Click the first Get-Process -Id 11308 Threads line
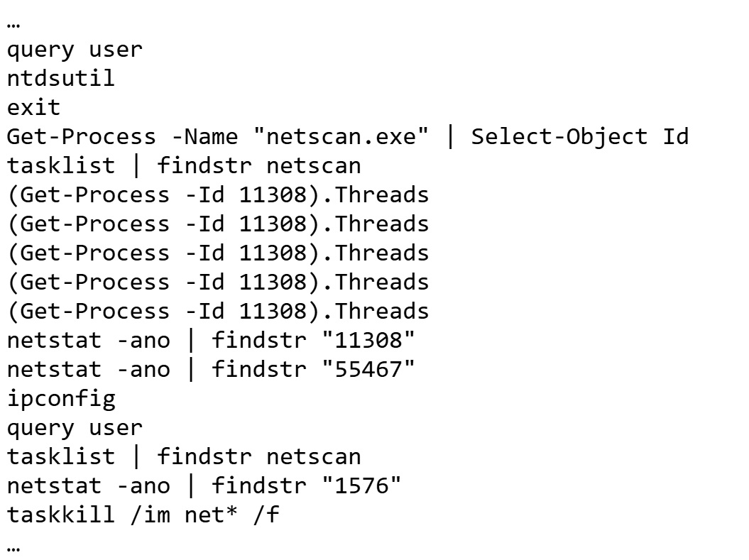The image size is (749, 560). pyautogui.click(x=218, y=194)
